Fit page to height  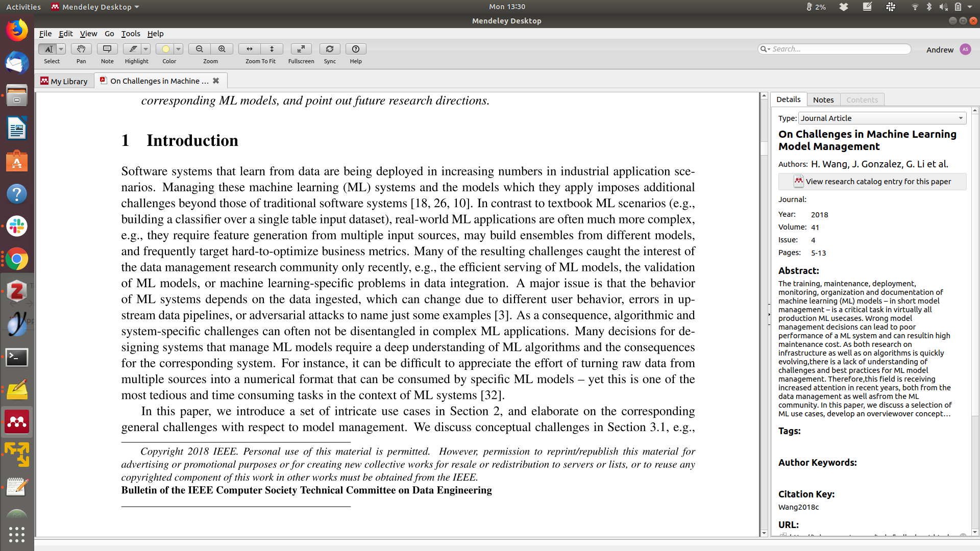(272, 49)
